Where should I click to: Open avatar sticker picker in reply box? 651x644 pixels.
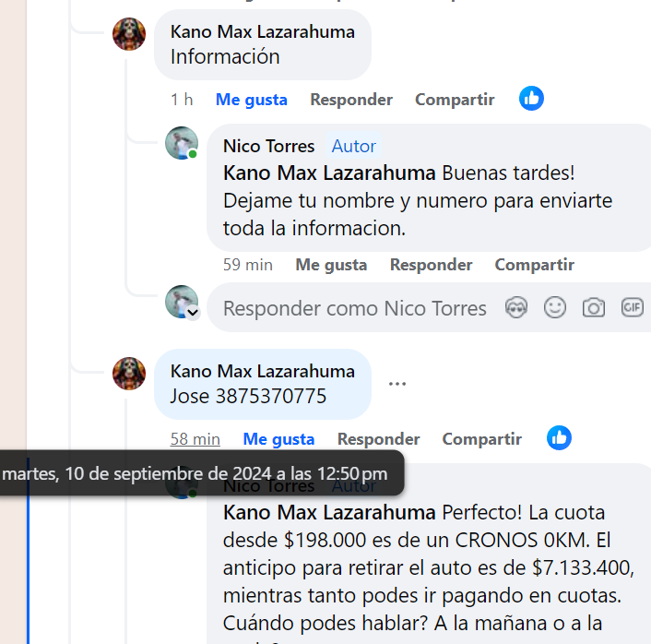point(516,308)
